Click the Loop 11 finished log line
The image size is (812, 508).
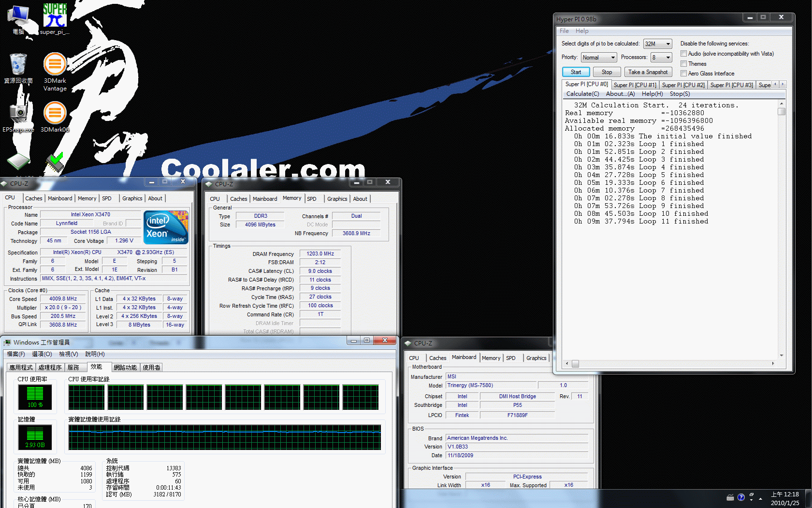[641, 222]
